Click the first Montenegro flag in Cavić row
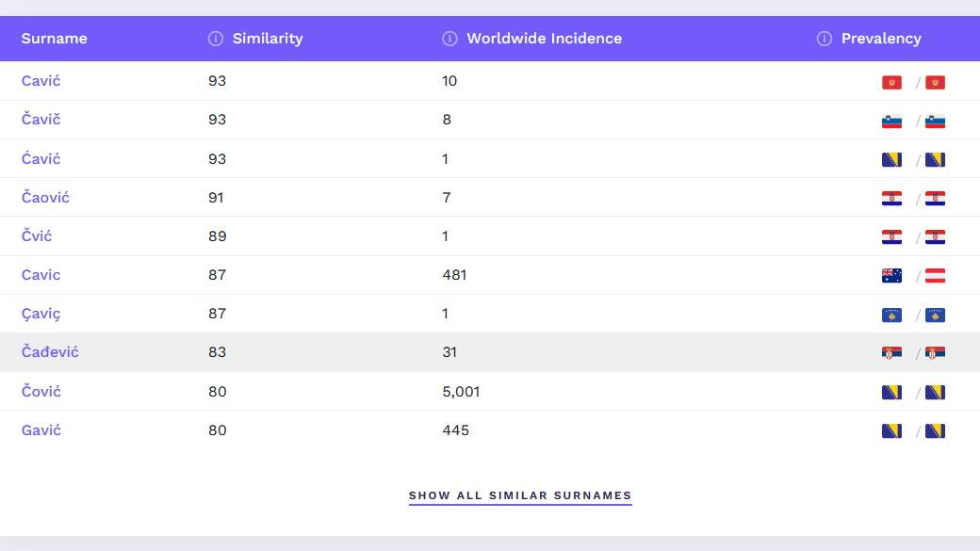This screenshot has width=980, height=551. coord(891,83)
